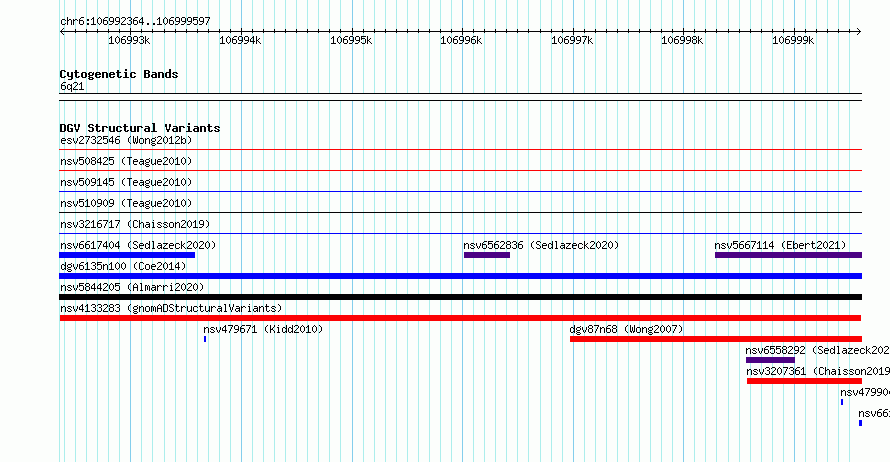This screenshot has width=890, height=462.
Task: Select the purple bar under nsv6562836
Action: click(x=487, y=255)
